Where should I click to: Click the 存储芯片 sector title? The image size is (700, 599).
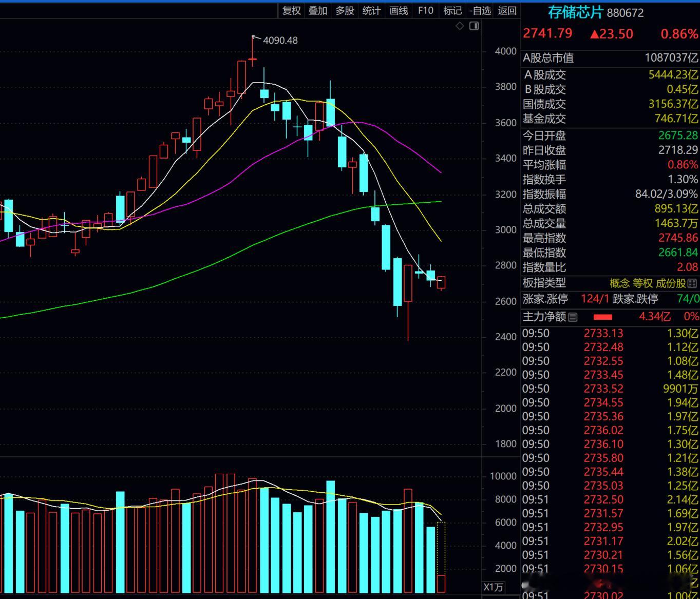pyautogui.click(x=575, y=12)
